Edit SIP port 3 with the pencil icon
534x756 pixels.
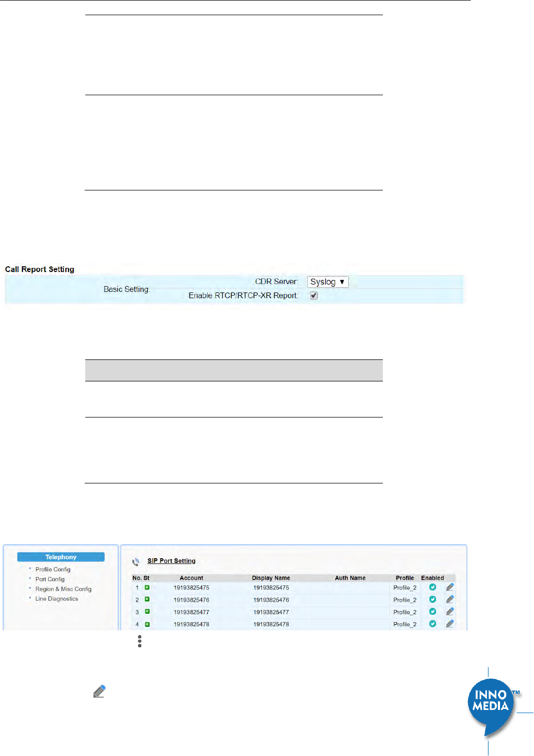[450, 612]
